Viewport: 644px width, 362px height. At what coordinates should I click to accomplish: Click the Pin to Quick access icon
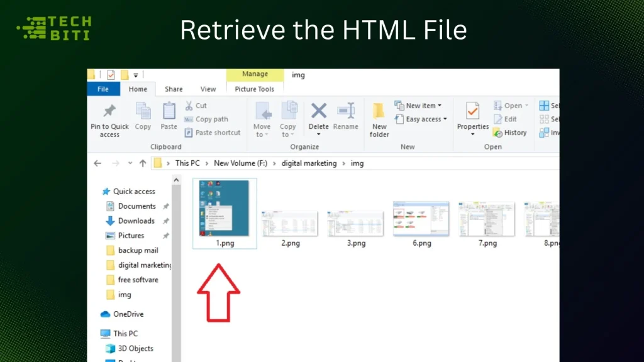[x=109, y=119]
